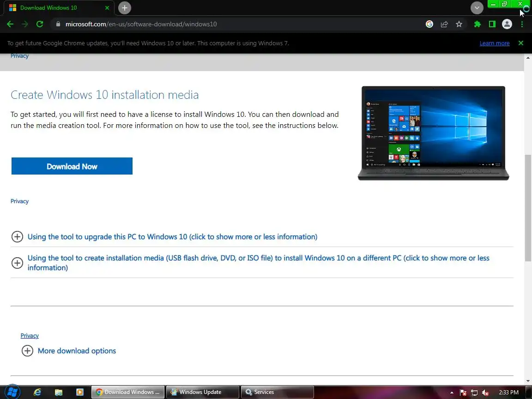Show hidden tray icons arrow

point(452,393)
